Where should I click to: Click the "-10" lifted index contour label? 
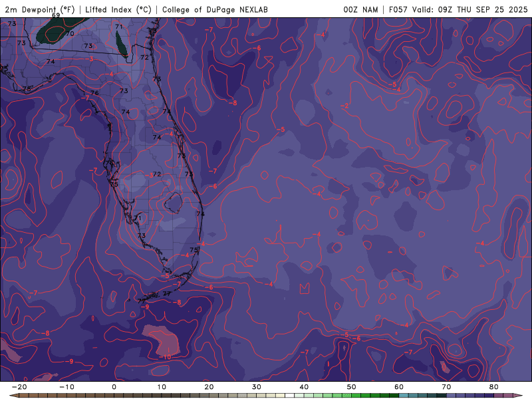click(x=165, y=357)
